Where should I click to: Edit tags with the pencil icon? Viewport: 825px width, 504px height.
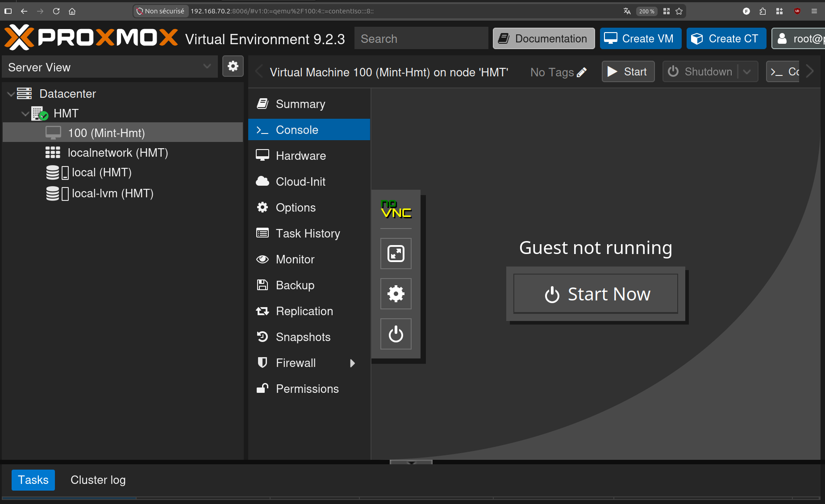(x=582, y=72)
